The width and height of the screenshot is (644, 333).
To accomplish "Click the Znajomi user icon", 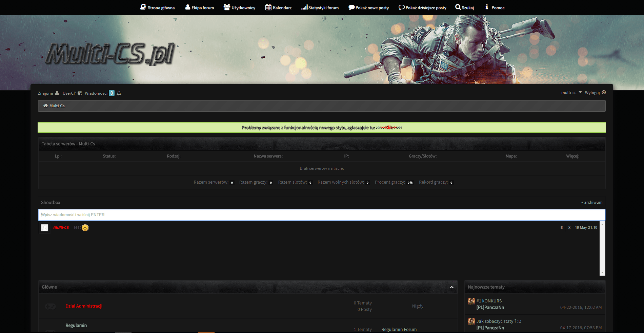I will pyautogui.click(x=57, y=93).
